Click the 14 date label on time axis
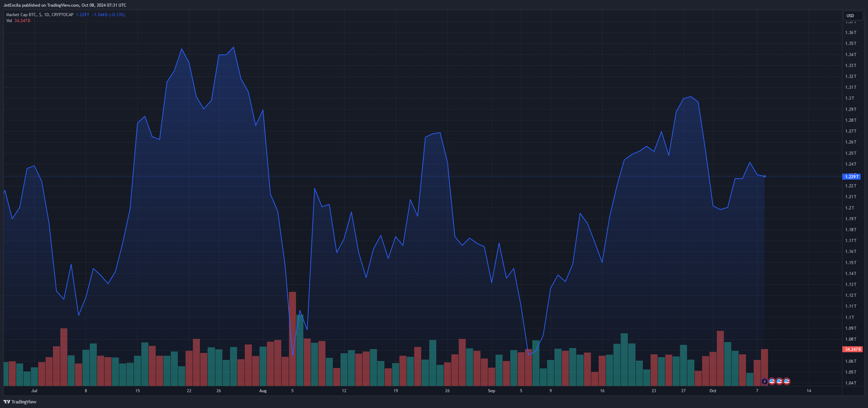 point(809,391)
